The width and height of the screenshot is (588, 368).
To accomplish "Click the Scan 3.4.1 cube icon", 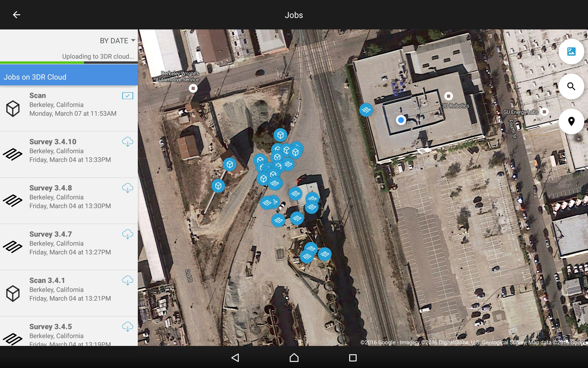I will [x=13, y=293].
